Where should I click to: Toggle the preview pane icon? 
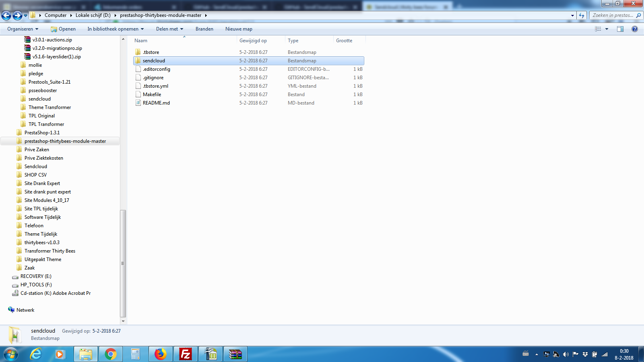pyautogui.click(x=620, y=29)
